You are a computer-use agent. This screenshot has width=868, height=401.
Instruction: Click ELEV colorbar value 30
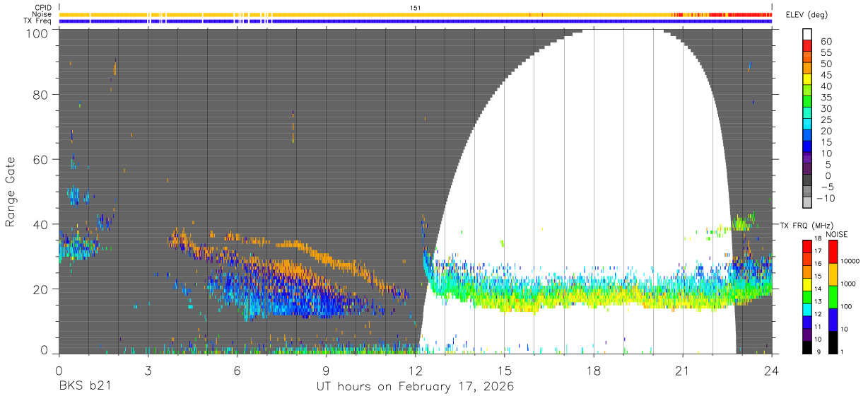(826, 108)
